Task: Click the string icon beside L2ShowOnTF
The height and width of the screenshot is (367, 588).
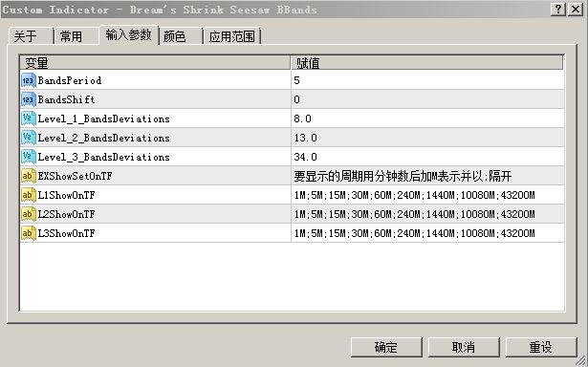Action: click(x=29, y=214)
